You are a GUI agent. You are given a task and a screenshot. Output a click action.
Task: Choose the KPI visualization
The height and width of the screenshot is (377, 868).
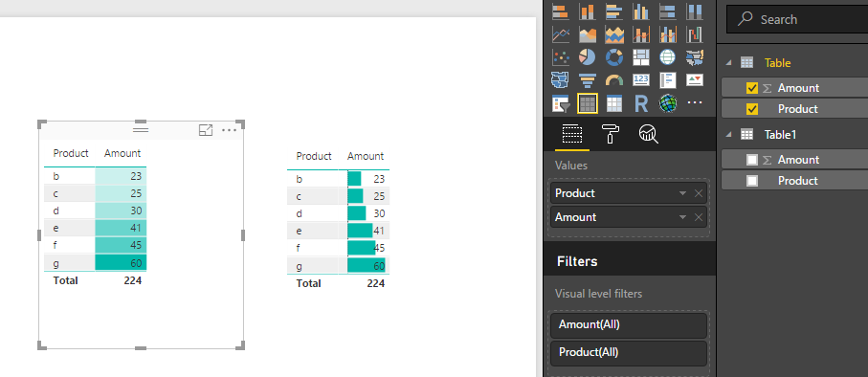point(694,79)
